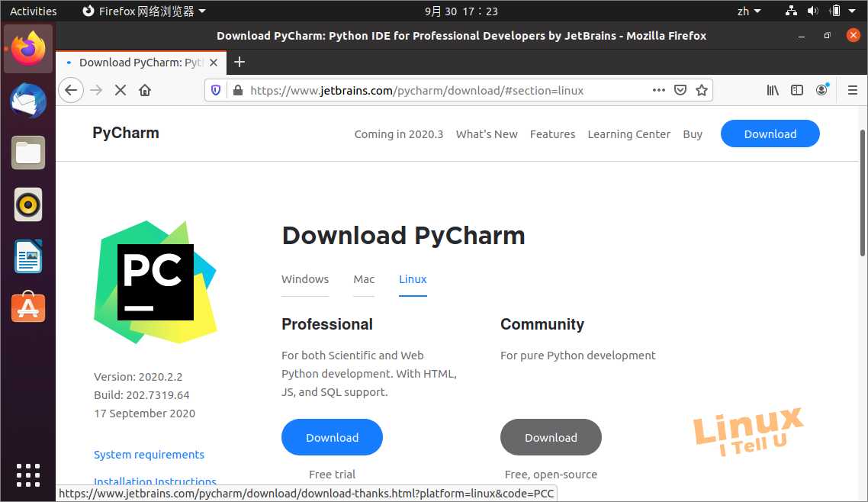Open Thunderbird mail from the dock
Screen dimensions: 868x502
pyautogui.click(x=28, y=101)
